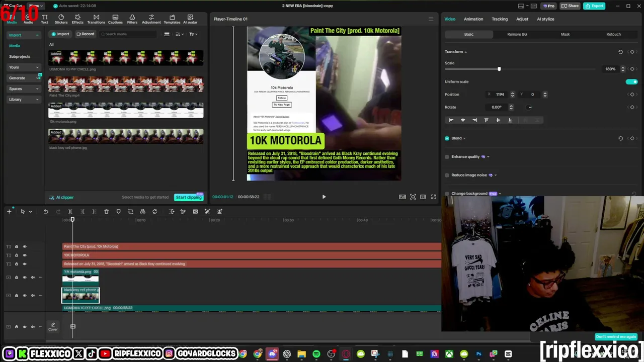Open the Stickers panel
Viewport: 644px width, 362px height.
pyautogui.click(x=61, y=19)
